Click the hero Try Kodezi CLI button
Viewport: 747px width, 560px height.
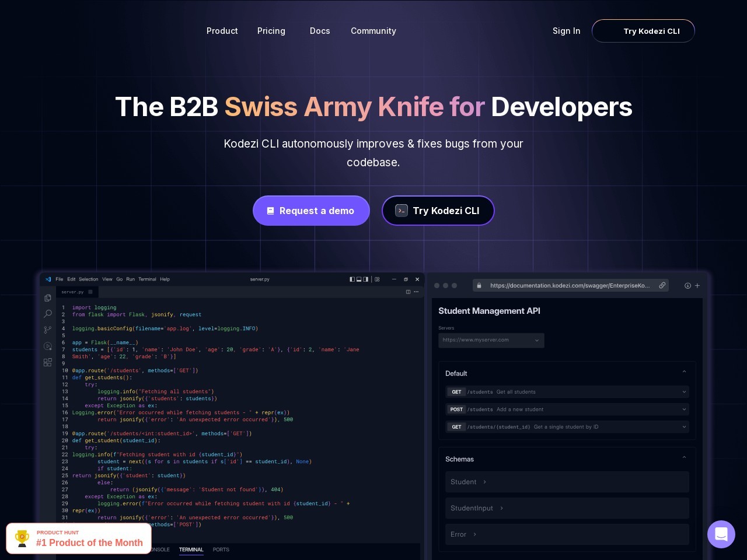[x=438, y=211]
